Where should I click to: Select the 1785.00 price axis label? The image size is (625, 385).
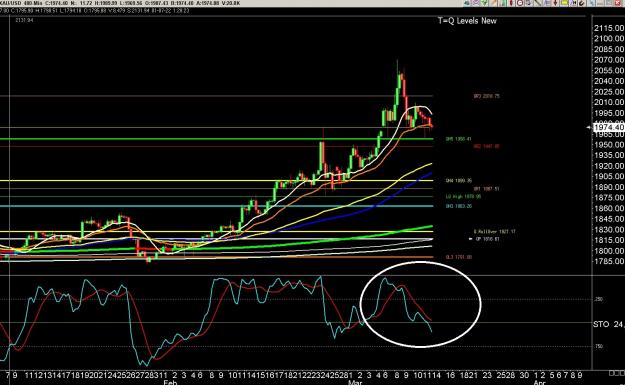click(x=609, y=261)
